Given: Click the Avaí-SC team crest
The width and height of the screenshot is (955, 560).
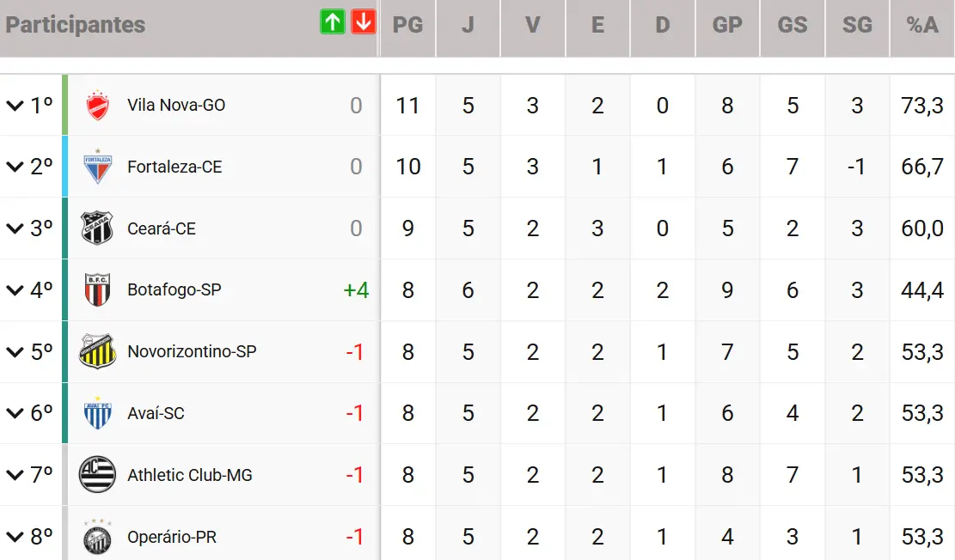Looking at the screenshot, I should click(97, 413).
